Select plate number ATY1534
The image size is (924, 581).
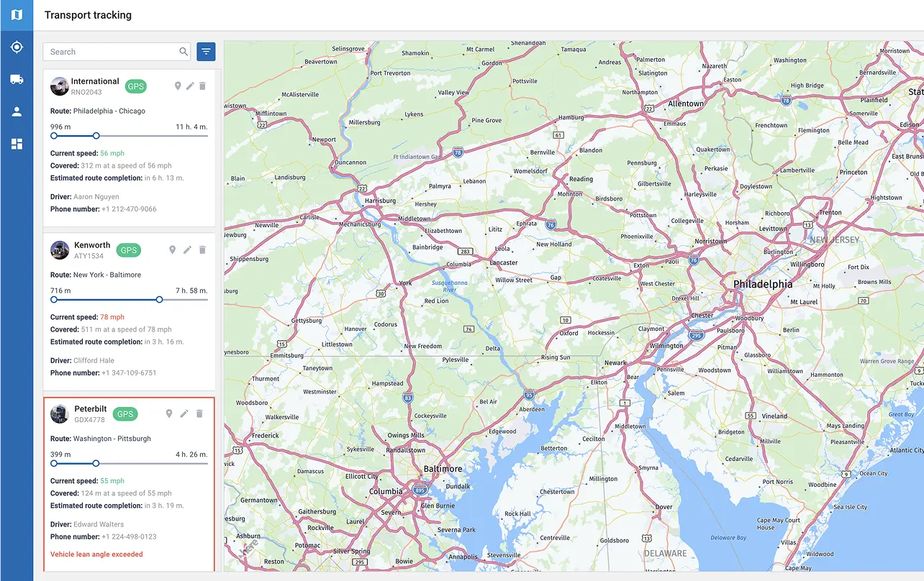point(89,256)
